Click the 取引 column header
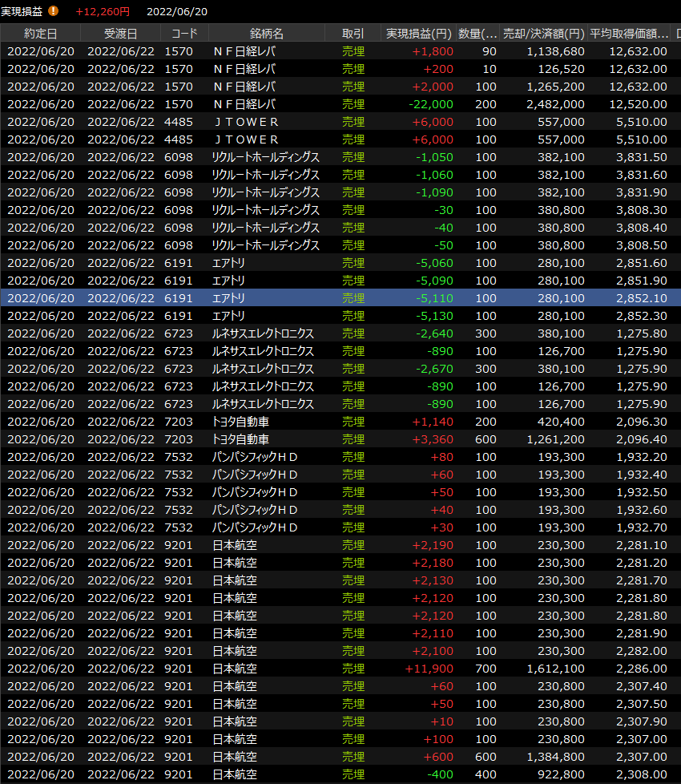Screen dimensions: 681x784 pos(353,34)
